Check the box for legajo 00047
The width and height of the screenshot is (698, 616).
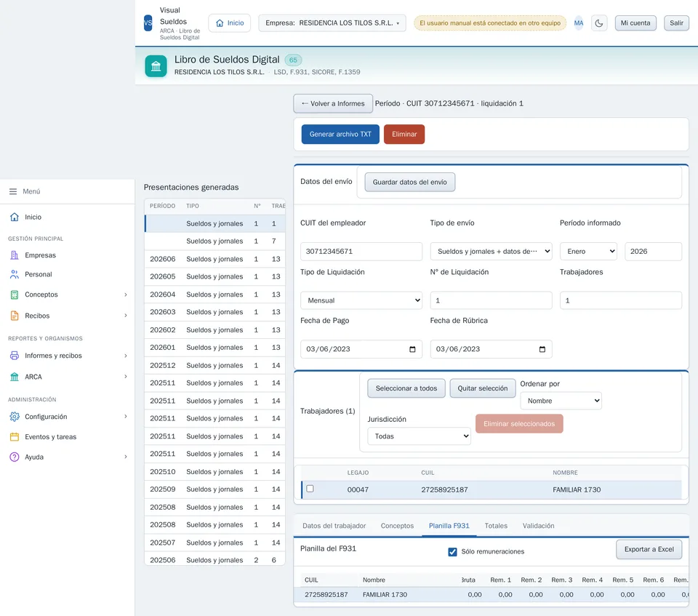click(310, 489)
